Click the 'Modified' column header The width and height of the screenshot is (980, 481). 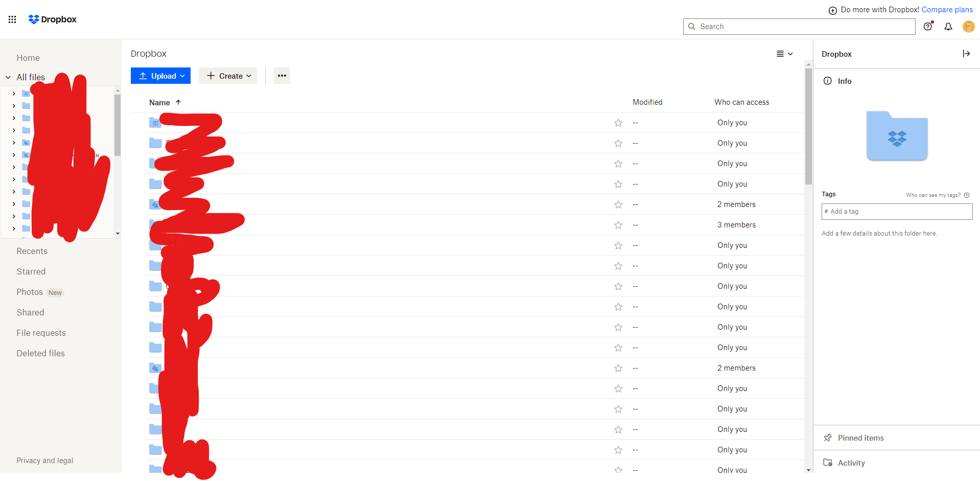pyautogui.click(x=647, y=102)
